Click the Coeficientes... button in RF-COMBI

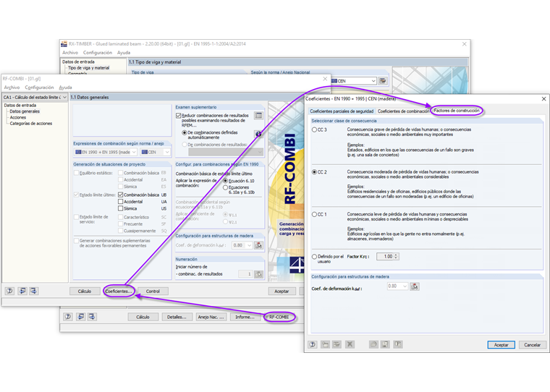click(119, 291)
